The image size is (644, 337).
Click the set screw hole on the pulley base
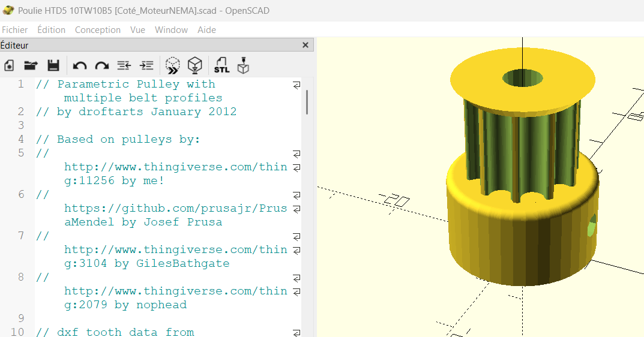[x=591, y=226]
